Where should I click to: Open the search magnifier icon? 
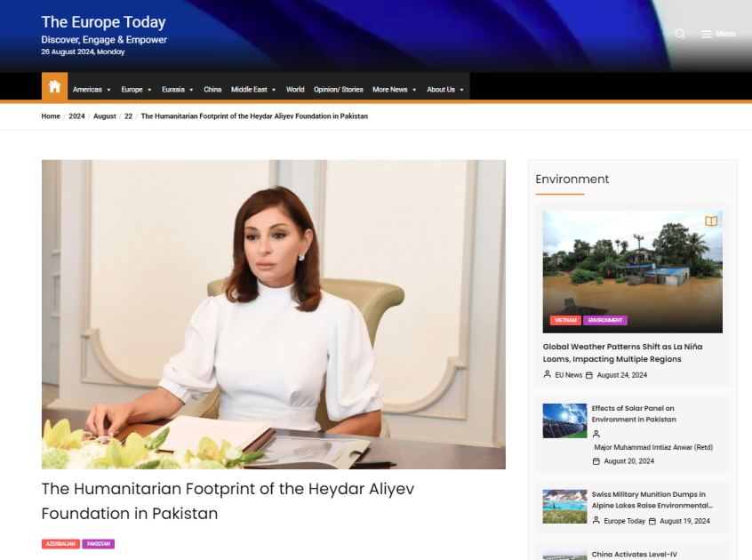(x=680, y=34)
